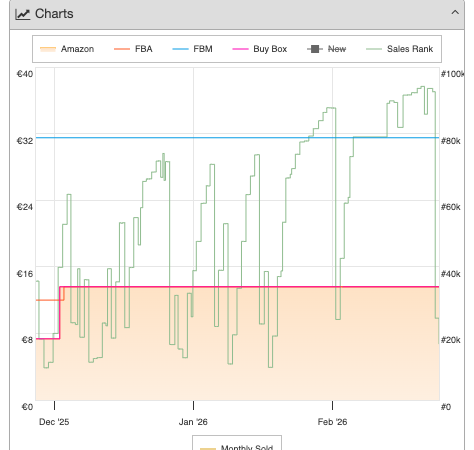
Task: Click the €8 price axis label
Action: tap(27, 340)
